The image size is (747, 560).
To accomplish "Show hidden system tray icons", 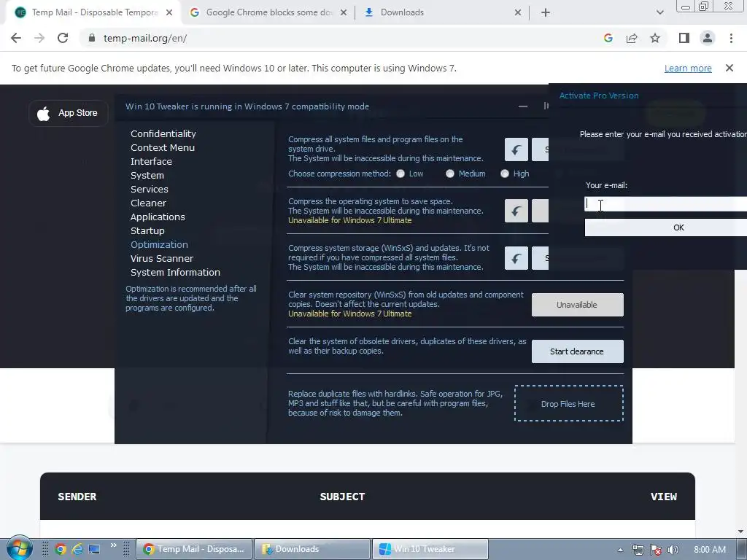I will [x=620, y=550].
